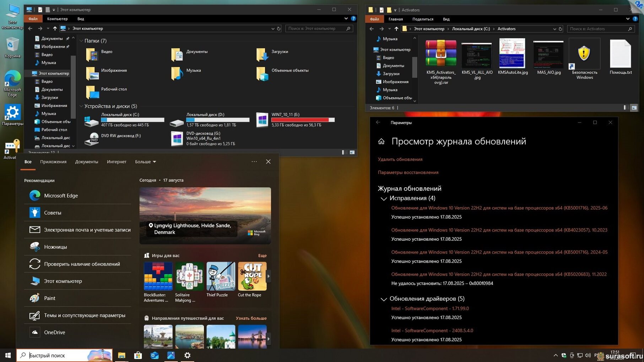
Task: Click the Outlook icon in the taskbar
Action: point(155,355)
